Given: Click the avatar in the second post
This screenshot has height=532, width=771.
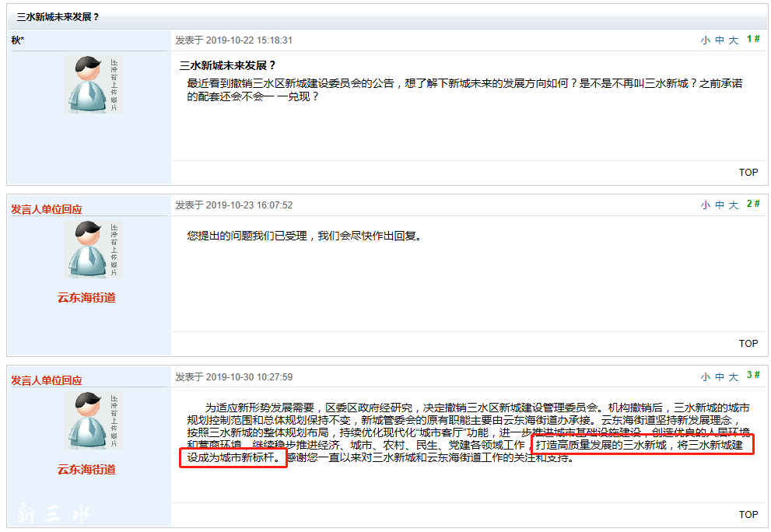Looking at the screenshot, I should [93, 249].
